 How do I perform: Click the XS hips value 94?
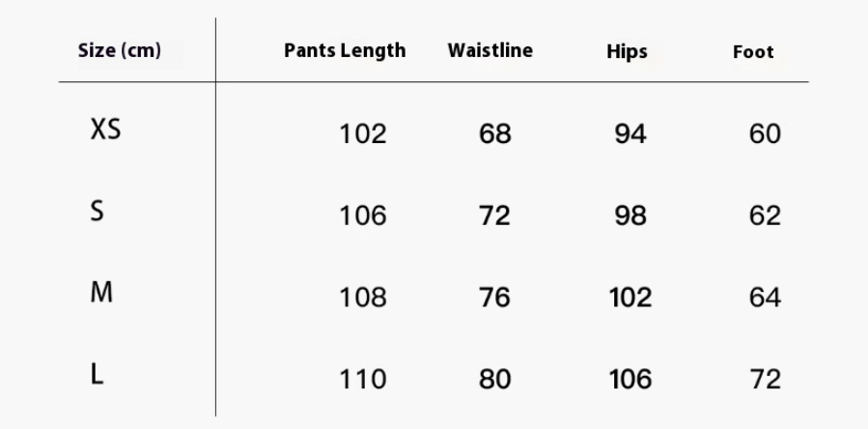pos(630,133)
